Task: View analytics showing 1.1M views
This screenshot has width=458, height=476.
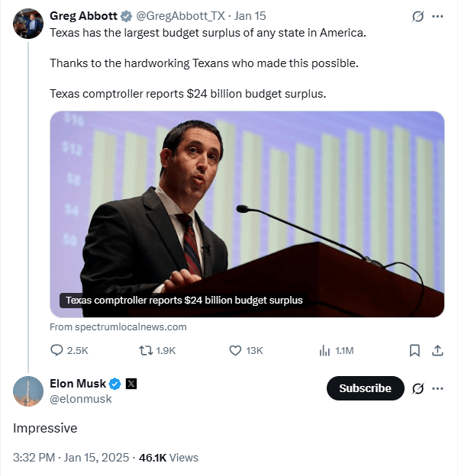Action: pyautogui.click(x=324, y=350)
